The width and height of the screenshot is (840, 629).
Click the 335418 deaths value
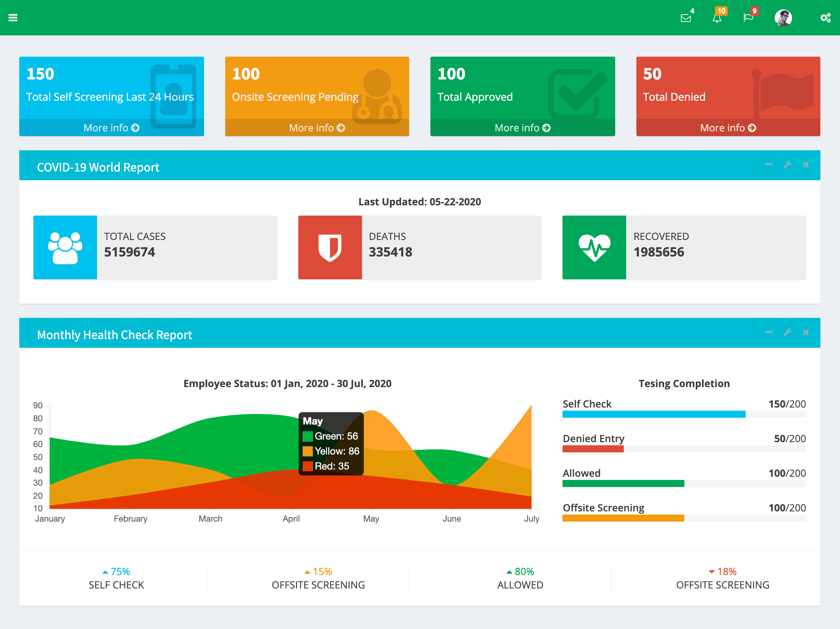(x=390, y=252)
